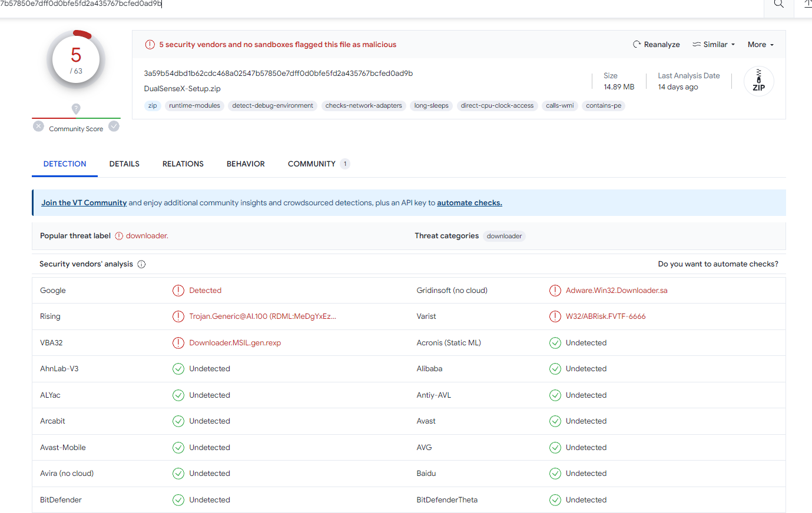Follow the Join the VT Community link

tap(84, 203)
